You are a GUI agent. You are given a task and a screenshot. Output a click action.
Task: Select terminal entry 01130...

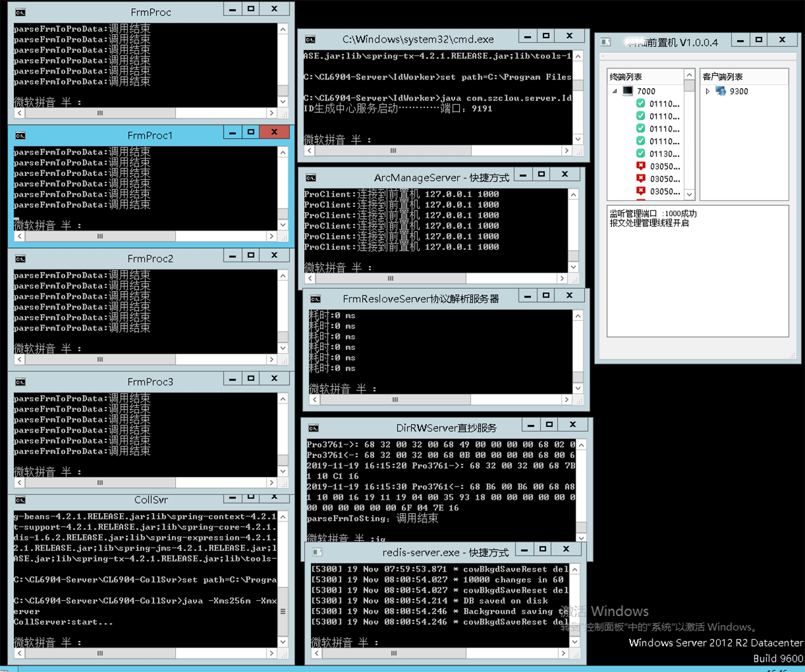[x=664, y=154]
